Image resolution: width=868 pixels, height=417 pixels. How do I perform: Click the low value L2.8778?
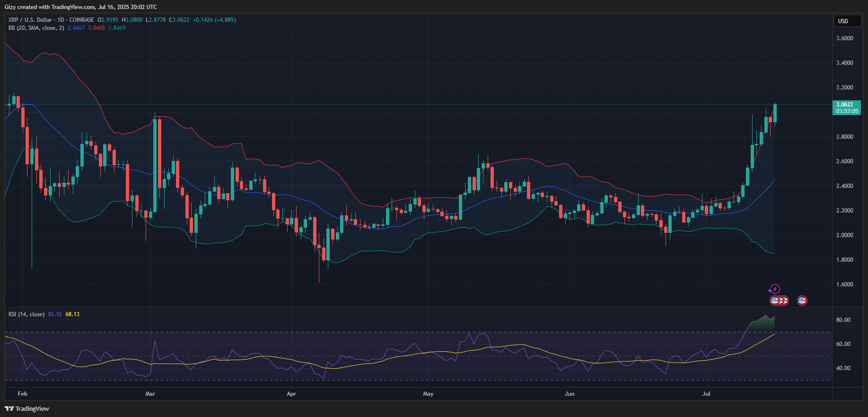tap(156, 20)
